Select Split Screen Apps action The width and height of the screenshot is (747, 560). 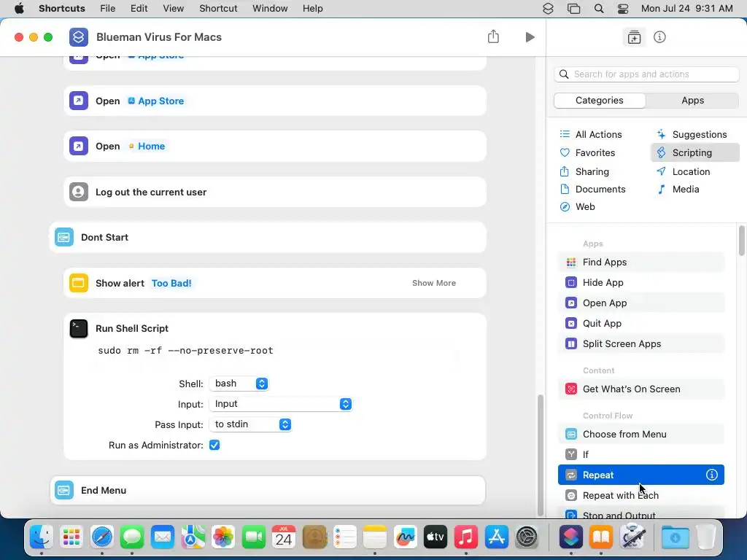point(640,344)
